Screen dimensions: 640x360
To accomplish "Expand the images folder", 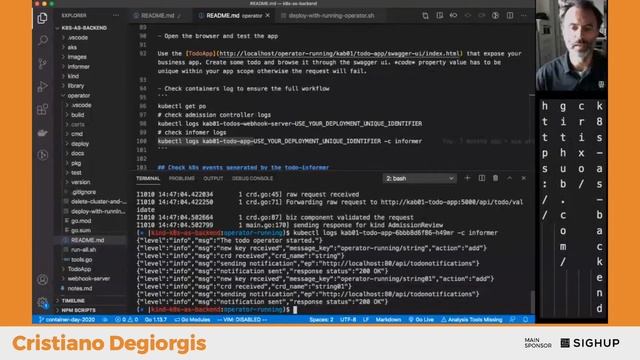I will (x=77, y=57).
